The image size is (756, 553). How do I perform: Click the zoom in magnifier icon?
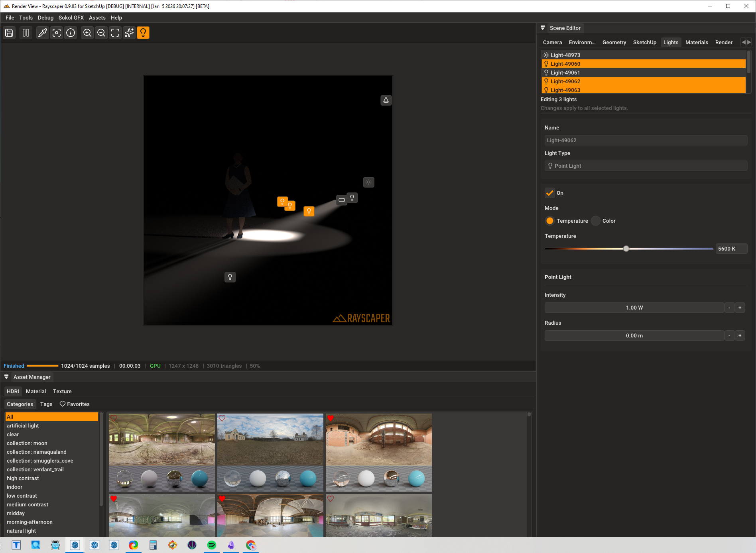pos(87,33)
